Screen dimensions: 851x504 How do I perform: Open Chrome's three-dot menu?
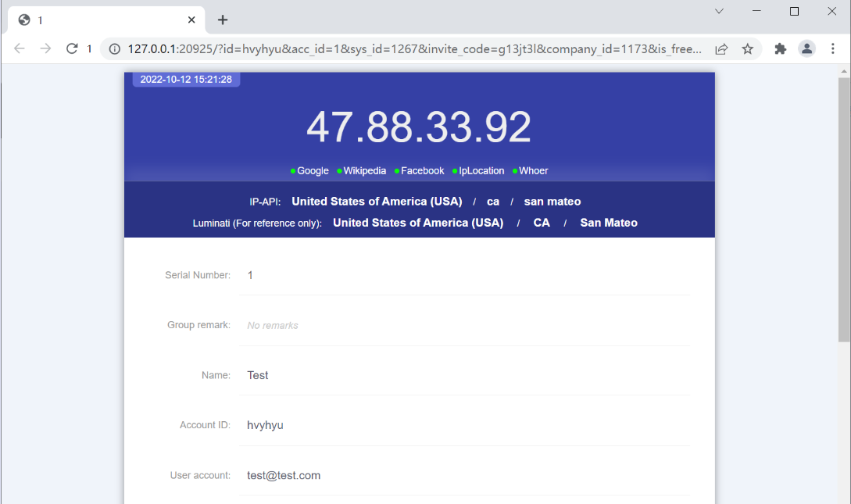point(832,48)
